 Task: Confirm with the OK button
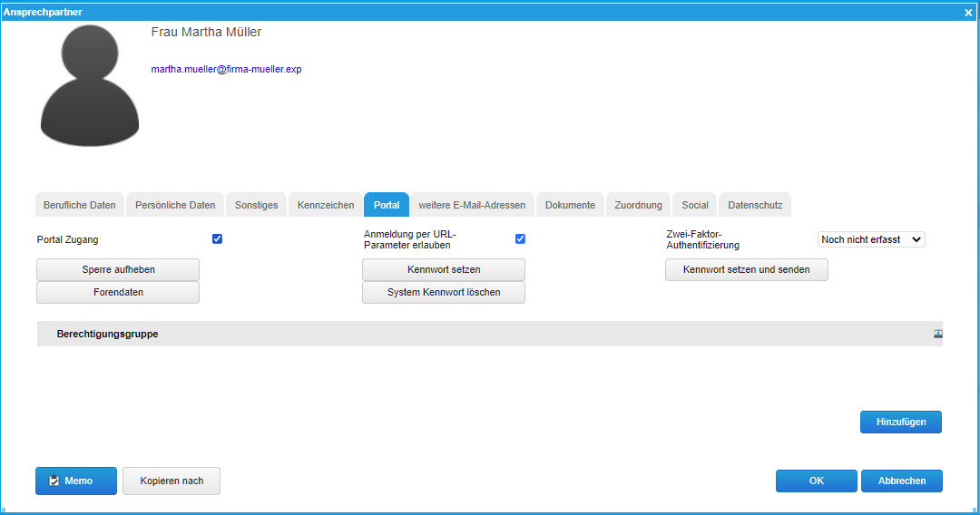tap(817, 481)
